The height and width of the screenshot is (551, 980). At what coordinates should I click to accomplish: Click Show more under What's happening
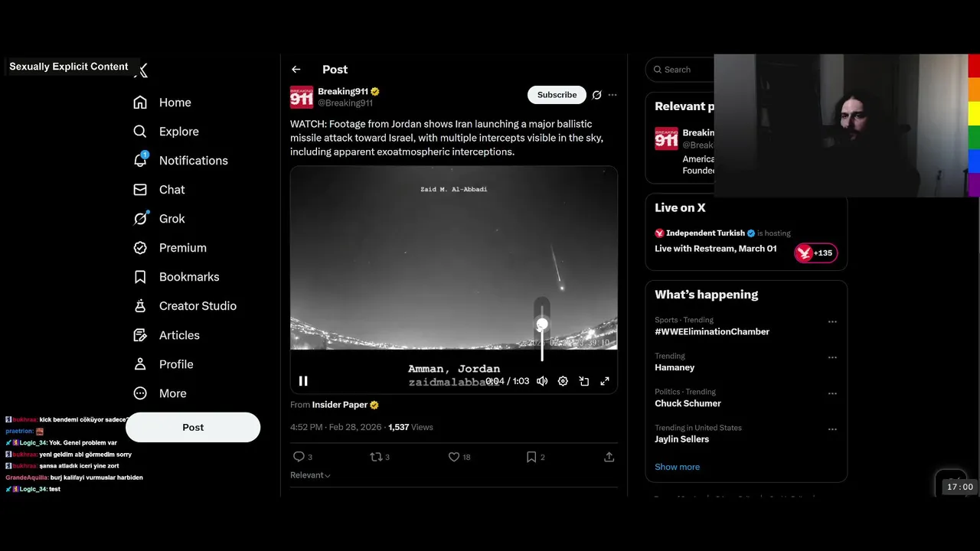click(x=677, y=467)
